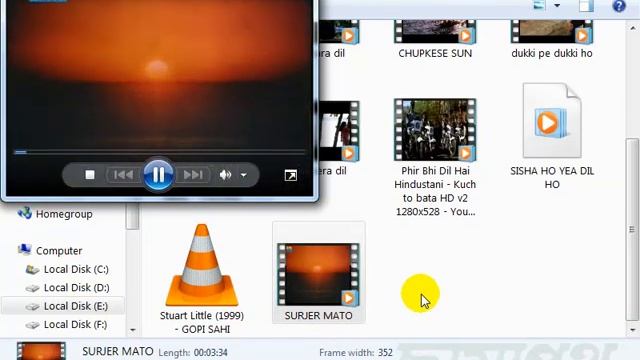The height and width of the screenshot is (360, 640).
Task: Click the Length value 00:03:34
Action: pyautogui.click(x=211, y=353)
